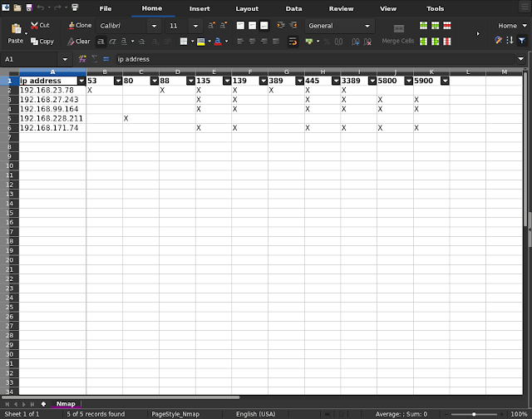
Task: Click the Merge Cells button
Action: [x=397, y=41]
